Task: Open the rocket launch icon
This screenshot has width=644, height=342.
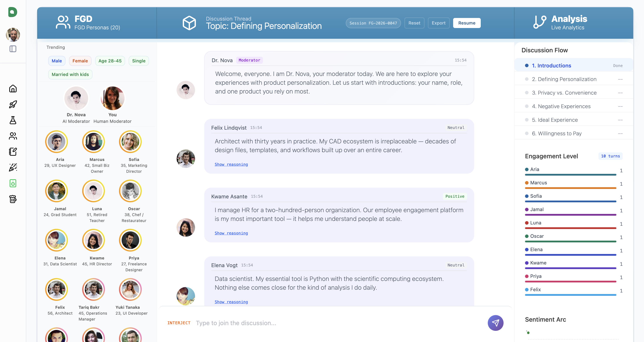Action: pyautogui.click(x=13, y=104)
